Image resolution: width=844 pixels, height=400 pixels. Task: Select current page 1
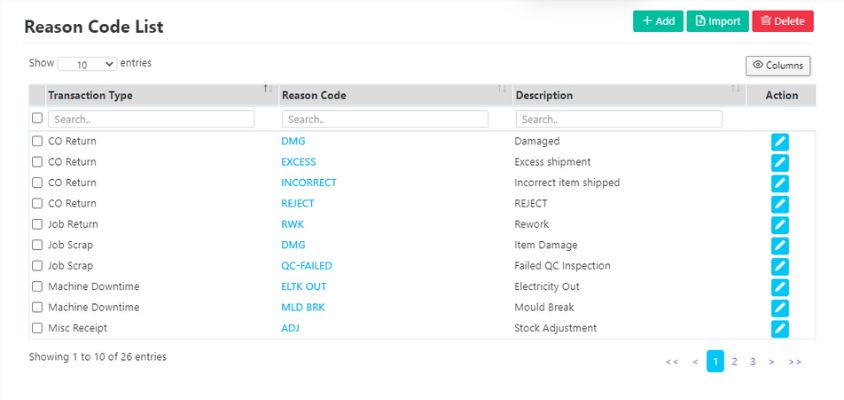pos(715,361)
